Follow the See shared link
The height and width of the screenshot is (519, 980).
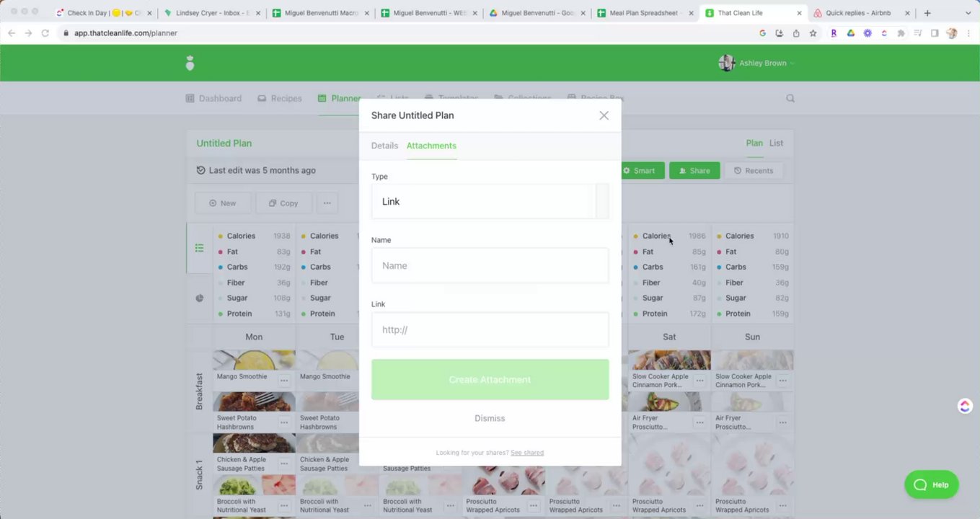[527, 453]
